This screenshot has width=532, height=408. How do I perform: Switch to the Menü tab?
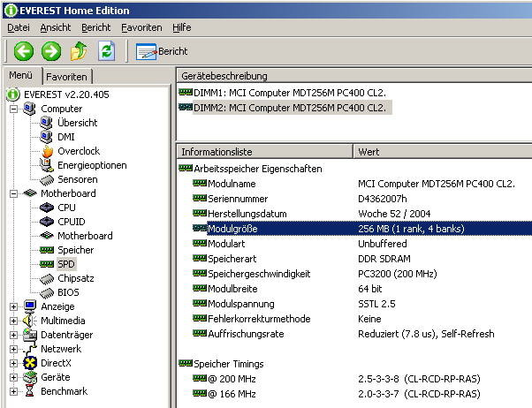(x=21, y=75)
